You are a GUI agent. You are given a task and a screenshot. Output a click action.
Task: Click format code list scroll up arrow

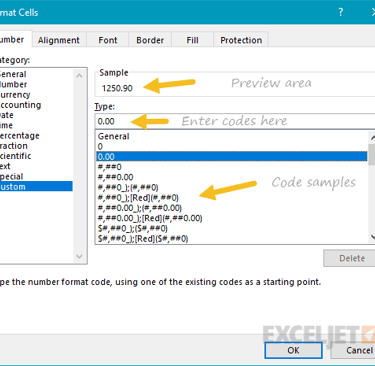372,137
